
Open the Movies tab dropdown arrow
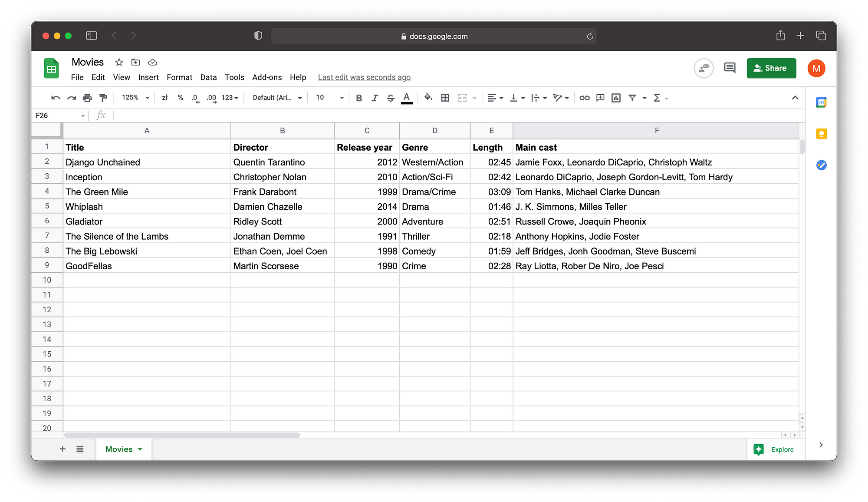point(140,449)
